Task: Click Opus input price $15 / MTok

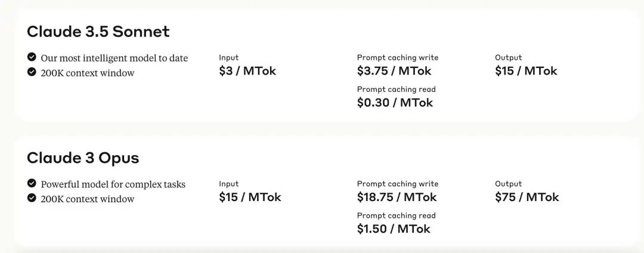Action: point(250,197)
